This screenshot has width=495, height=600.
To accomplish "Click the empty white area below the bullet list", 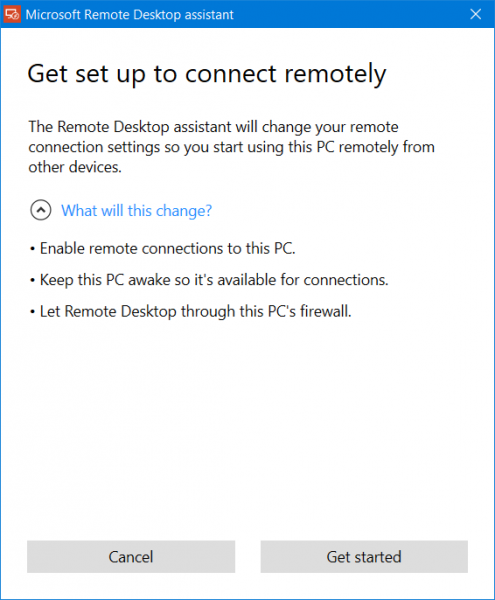I will (247, 425).
